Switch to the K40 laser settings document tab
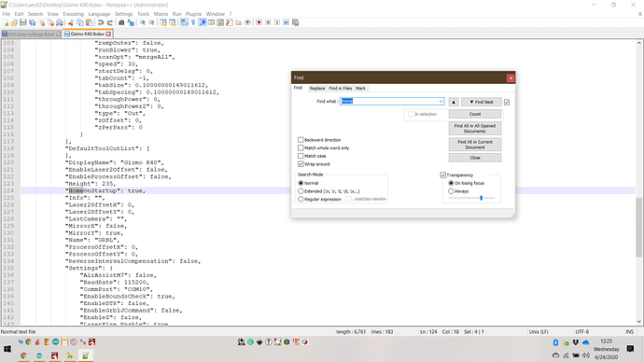This screenshot has width=644, height=362. point(31,35)
